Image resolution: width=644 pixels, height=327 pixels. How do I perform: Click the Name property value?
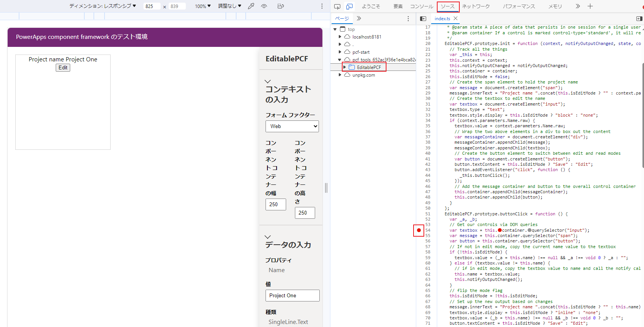pos(277,270)
